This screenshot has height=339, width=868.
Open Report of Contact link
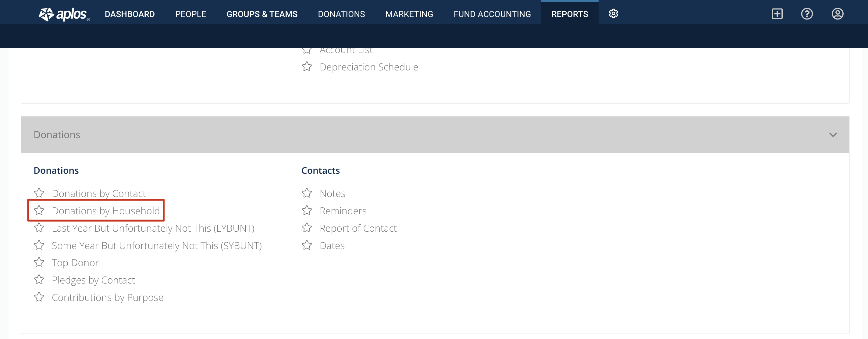pos(358,228)
